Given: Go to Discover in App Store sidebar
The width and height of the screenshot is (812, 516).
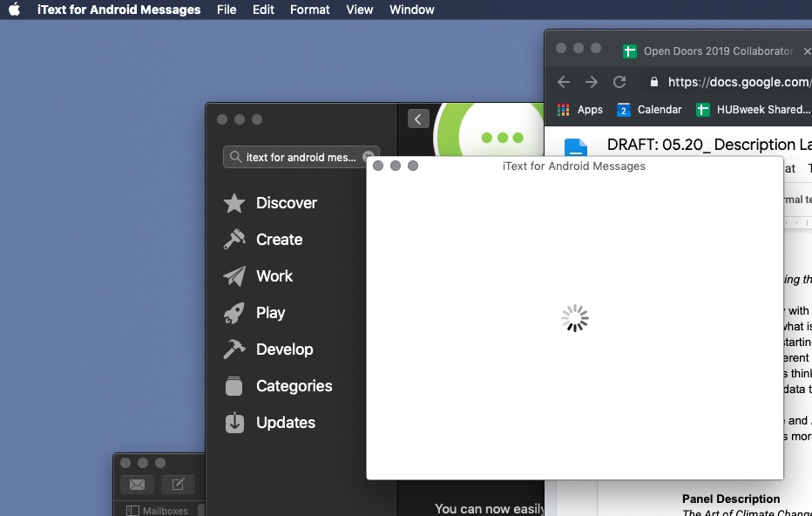Looking at the screenshot, I should pyautogui.click(x=270, y=203).
